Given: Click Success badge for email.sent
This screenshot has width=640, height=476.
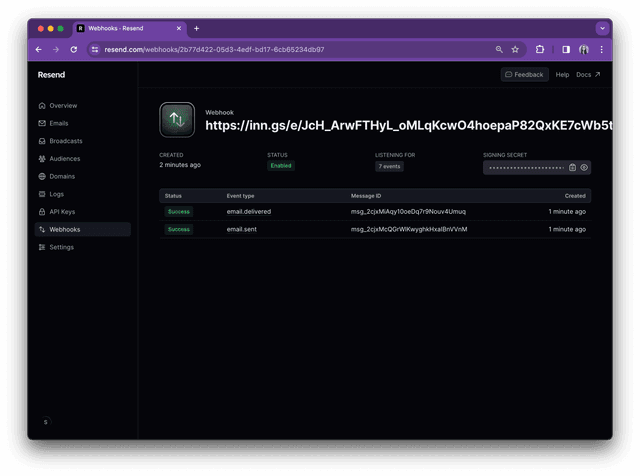Looking at the screenshot, I should [179, 229].
